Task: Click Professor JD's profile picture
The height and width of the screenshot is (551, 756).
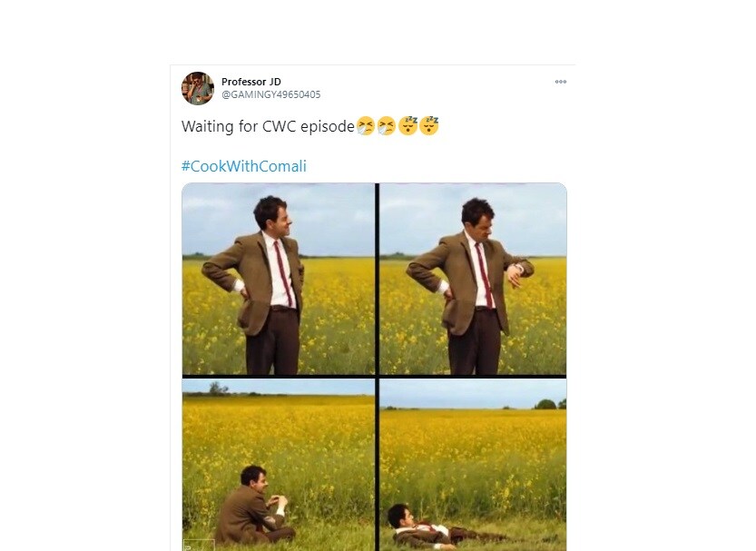Action: tap(197, 87)
